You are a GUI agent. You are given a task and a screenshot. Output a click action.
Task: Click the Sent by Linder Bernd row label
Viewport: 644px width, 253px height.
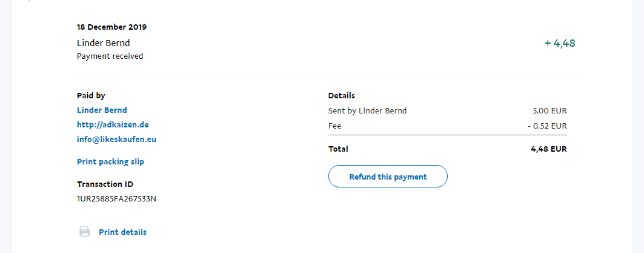coord(367,110)
